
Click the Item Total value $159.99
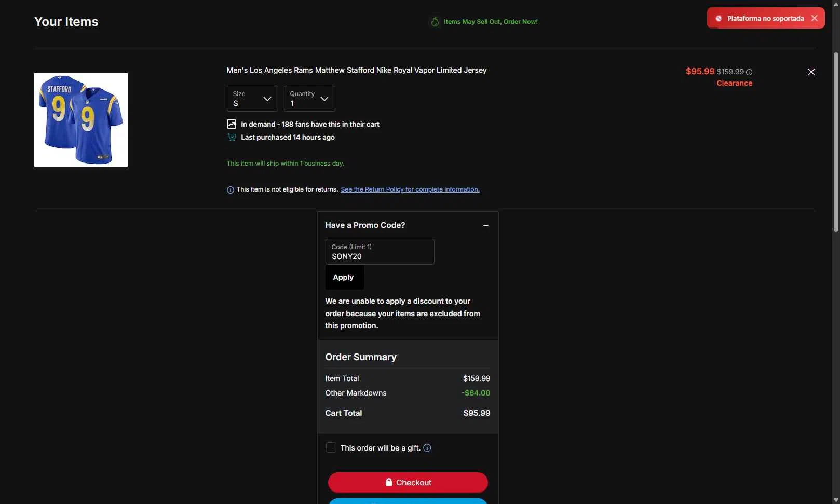pos(477,378)
